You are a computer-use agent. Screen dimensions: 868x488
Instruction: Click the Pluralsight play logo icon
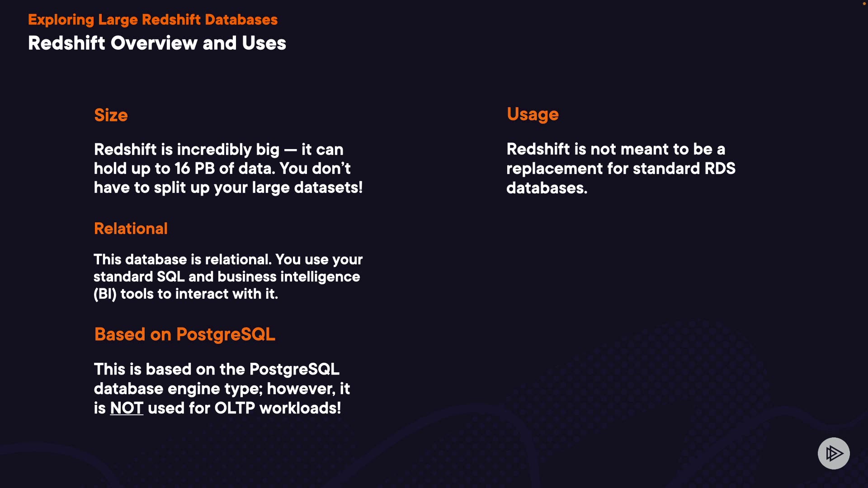[x=834, y=453]
